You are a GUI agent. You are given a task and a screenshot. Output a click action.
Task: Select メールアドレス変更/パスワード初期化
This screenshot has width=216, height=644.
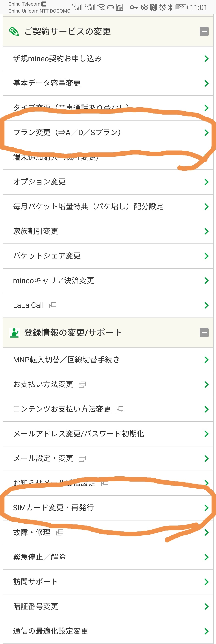click(78, 434)
